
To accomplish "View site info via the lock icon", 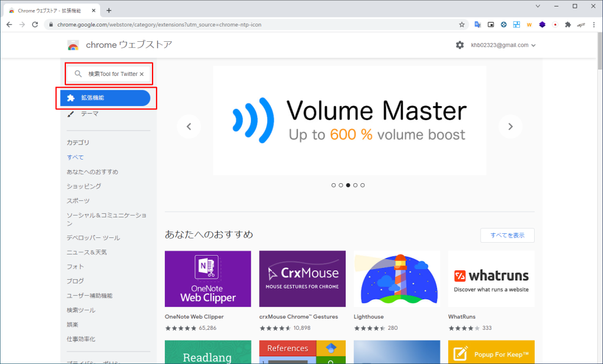I will tap(51, 25).
